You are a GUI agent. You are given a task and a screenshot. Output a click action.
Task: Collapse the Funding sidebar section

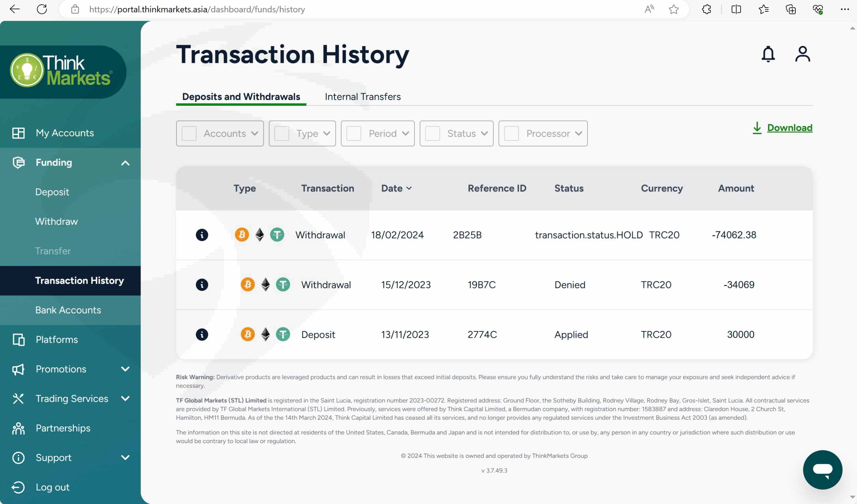125,163
